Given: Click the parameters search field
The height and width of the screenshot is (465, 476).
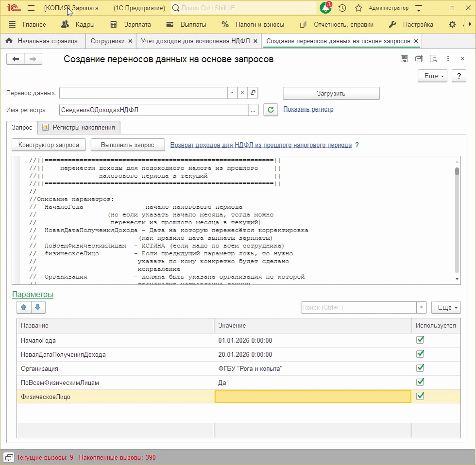Looking at the screenshot, I should point(358,307).
